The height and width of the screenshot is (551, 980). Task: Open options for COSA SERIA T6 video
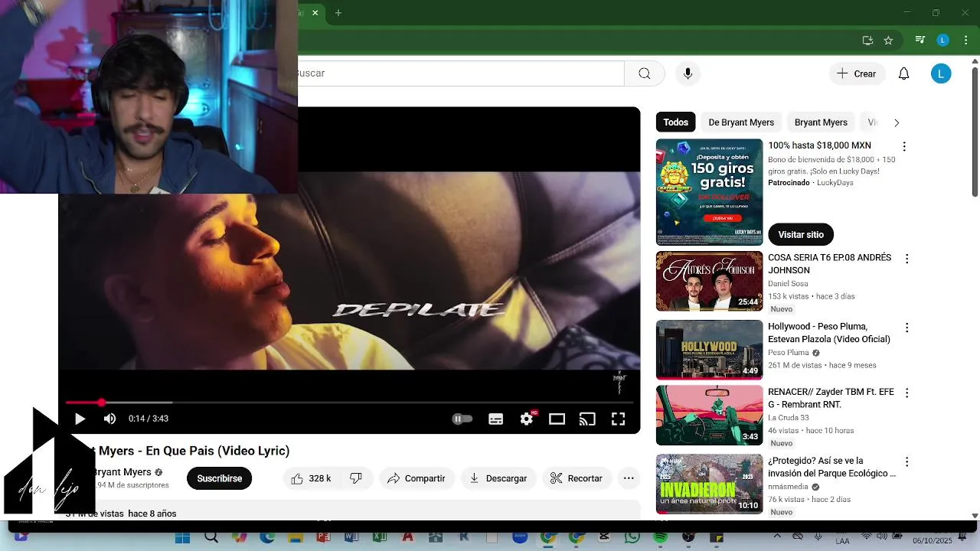906,259
